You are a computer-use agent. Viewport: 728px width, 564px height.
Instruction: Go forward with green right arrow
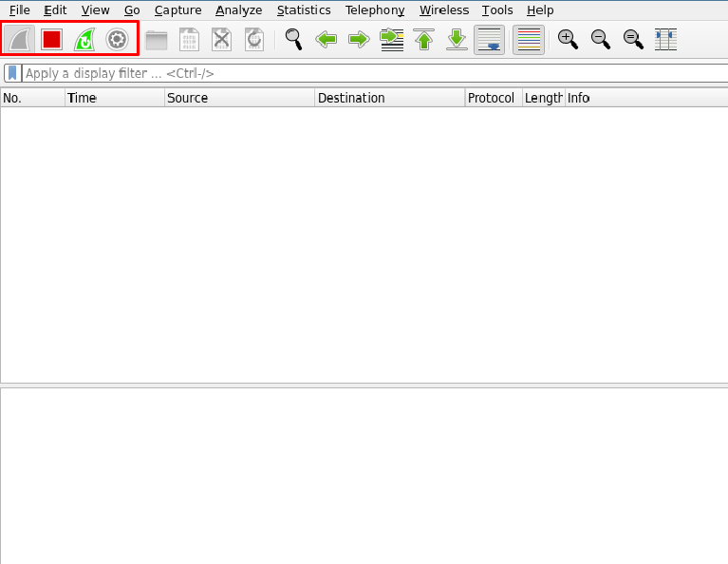coord(359,40)
